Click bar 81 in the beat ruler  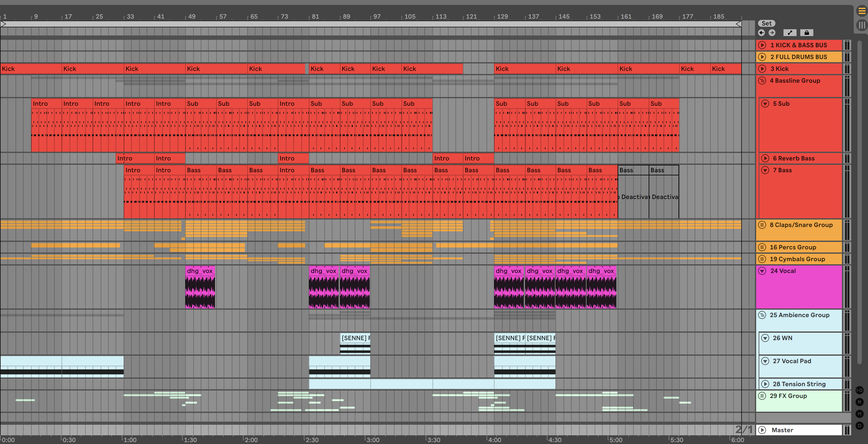coord(315,16)
